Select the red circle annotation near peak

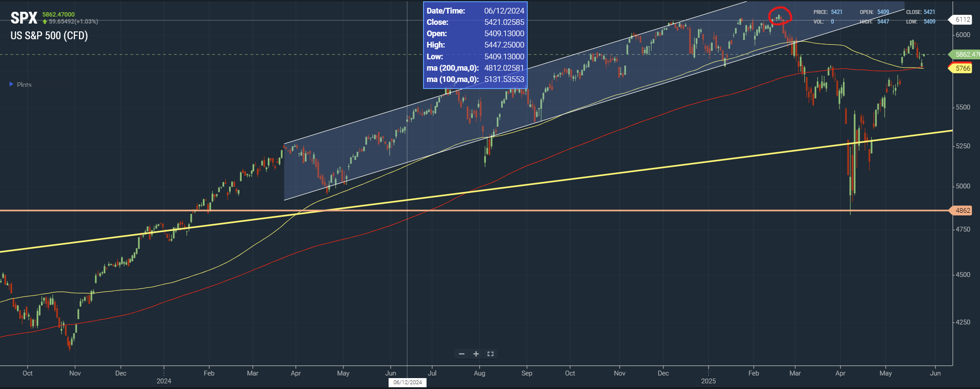pos(780,16)
